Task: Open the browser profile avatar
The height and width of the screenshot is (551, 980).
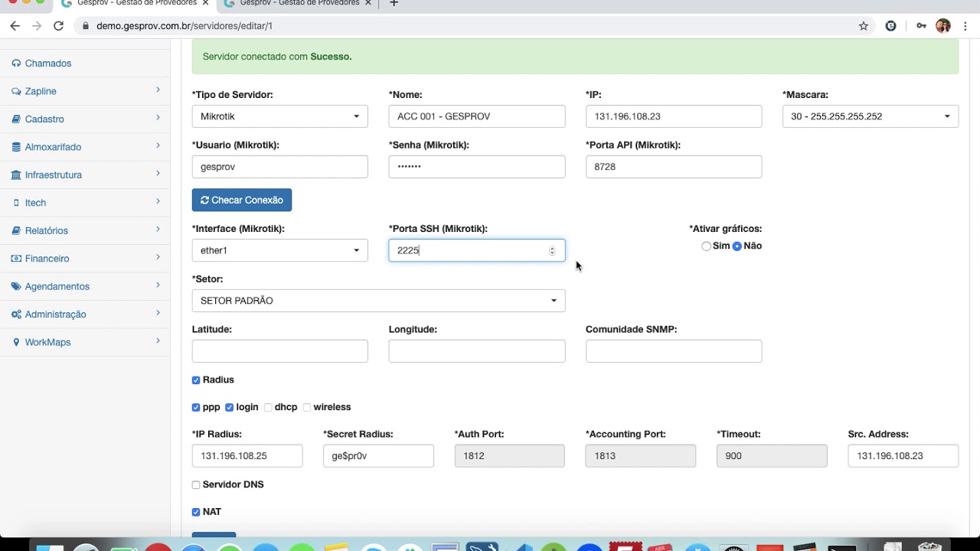Action: pyautogui.click(x=943, y=26)
